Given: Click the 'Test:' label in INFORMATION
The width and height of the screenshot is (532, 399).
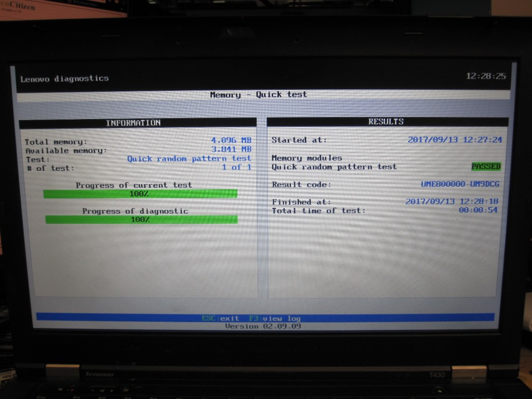Looking at the screenshot, I should click(x=37, y=159).
